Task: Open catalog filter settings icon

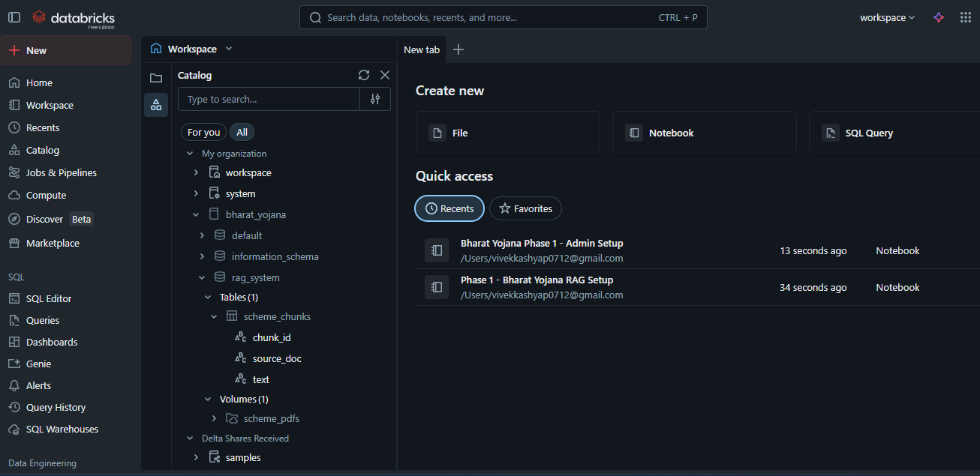Action: (x=375, y=99)
